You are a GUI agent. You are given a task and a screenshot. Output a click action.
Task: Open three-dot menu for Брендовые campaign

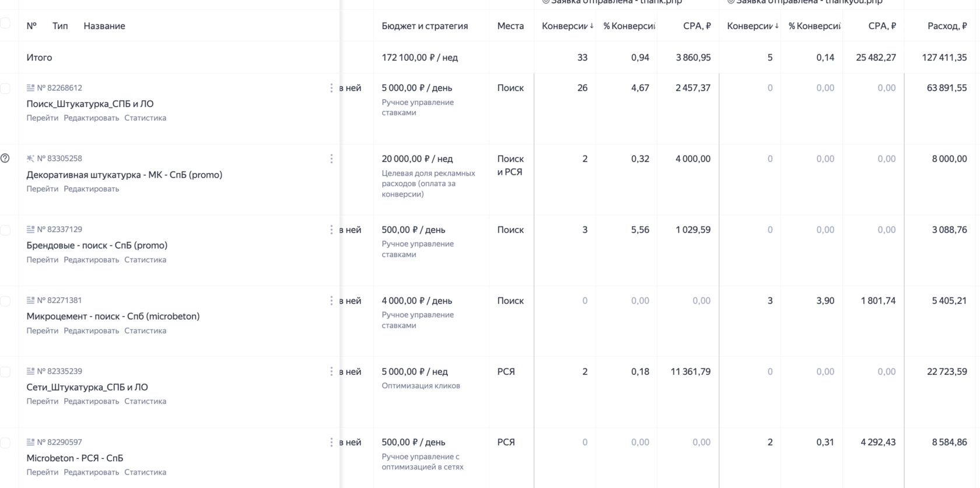(x=331, y=230)
